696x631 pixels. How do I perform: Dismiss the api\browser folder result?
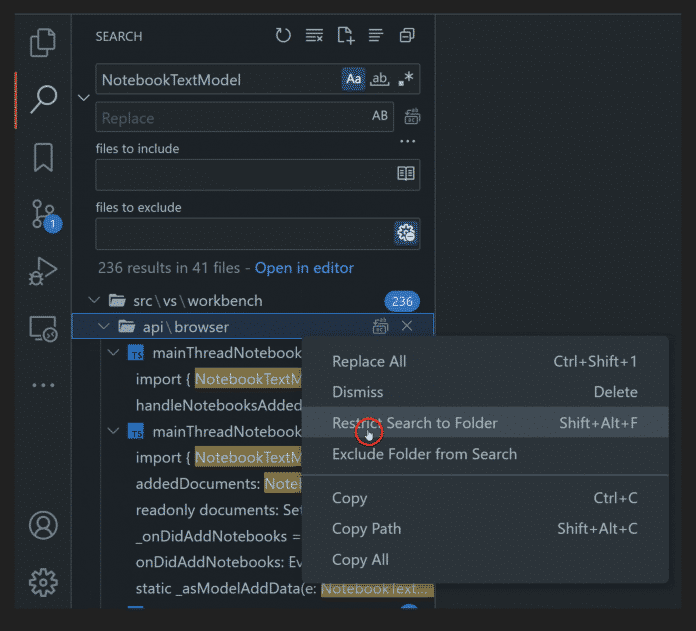pyautogui.click(x=407, y=326)
